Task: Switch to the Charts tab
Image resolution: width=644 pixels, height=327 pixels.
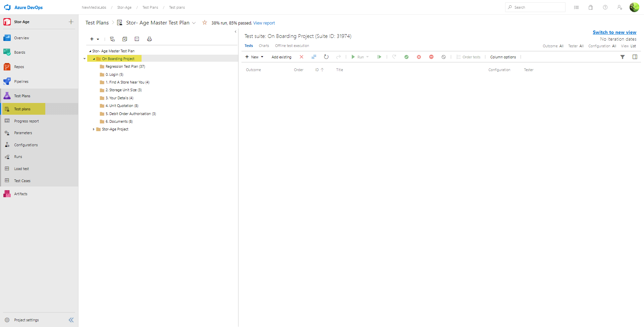Action: coord(264,46)
